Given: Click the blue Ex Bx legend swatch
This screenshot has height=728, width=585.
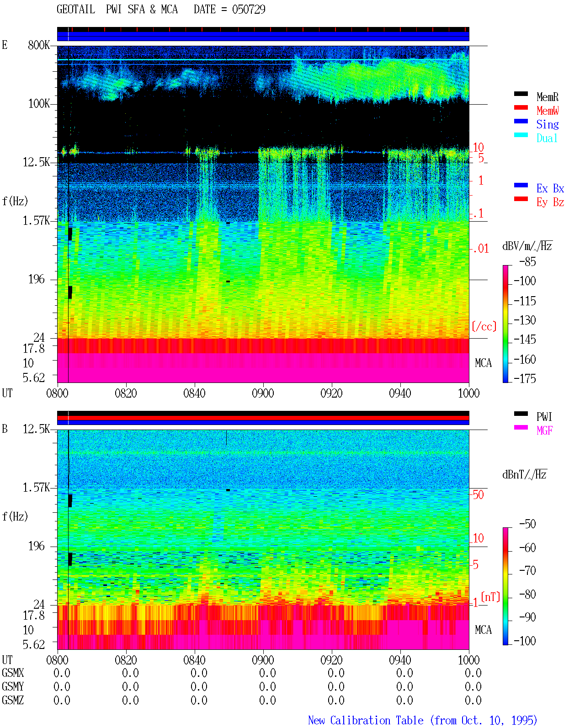Looking at the screenshot, I should click(x=521, y=185).
